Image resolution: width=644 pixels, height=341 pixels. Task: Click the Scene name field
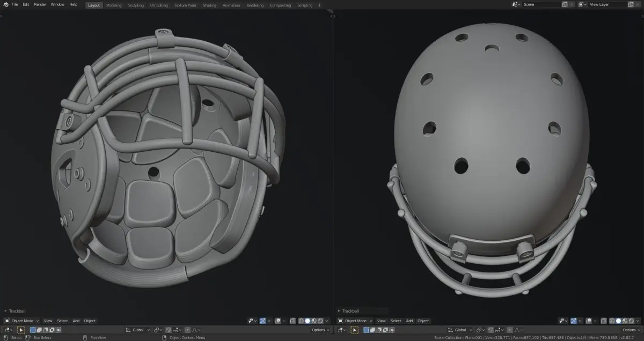point(541,4)
